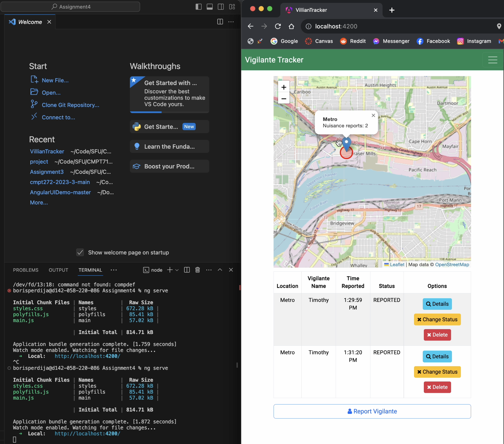Open the OpenStreetMap attribution link

452,265
